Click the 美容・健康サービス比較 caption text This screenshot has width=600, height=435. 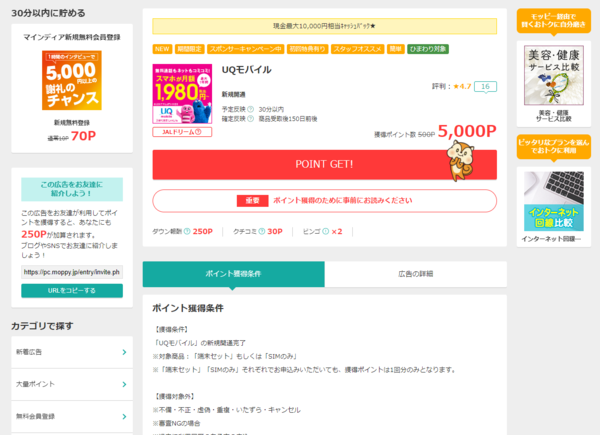554,116
